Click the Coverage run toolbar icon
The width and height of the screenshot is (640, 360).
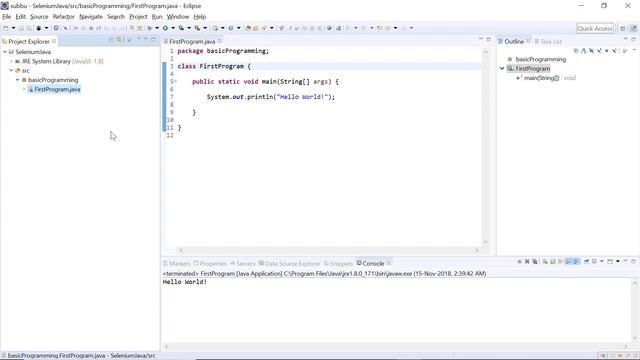click(181, 28)
